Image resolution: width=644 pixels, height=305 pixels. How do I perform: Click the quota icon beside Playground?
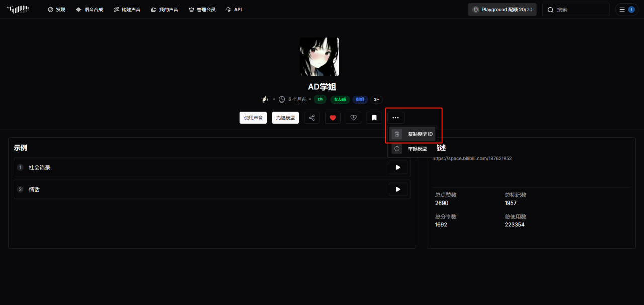point(476,10)
